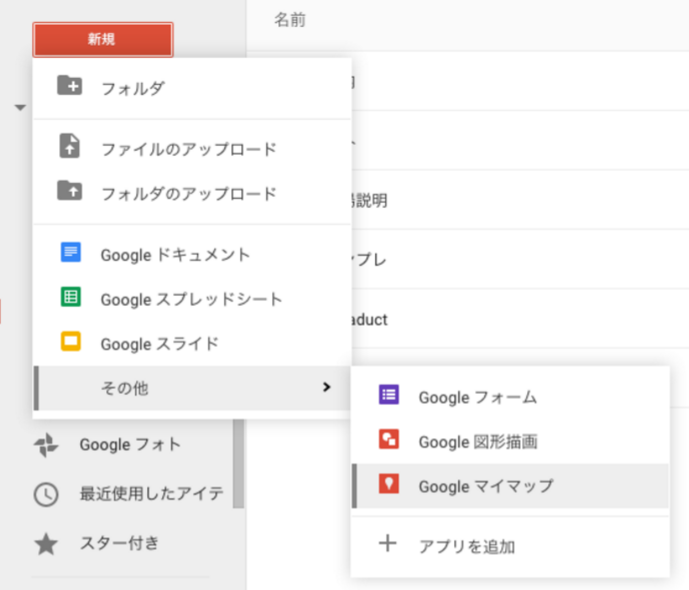Collapse the sidebar tree triangle arrow
Viewport: 689px width, 590px height.
click(20, 107)
